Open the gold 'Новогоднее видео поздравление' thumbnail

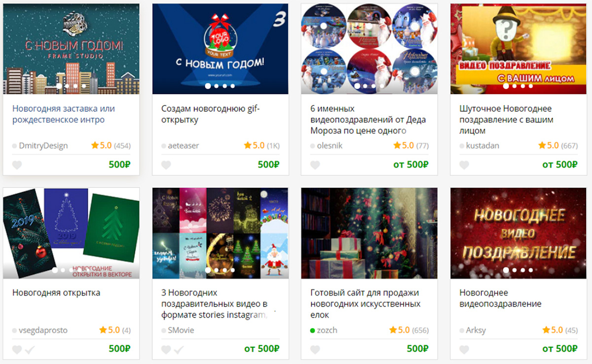518,233
